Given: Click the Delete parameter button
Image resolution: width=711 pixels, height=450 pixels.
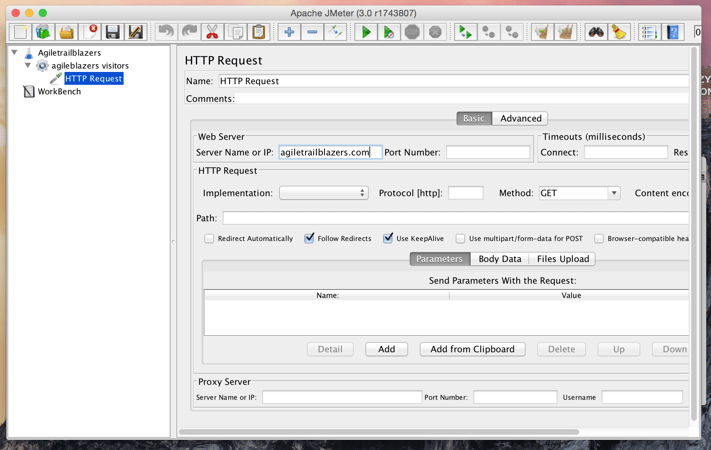Looking at the screenshot, I should pos(561,349).
